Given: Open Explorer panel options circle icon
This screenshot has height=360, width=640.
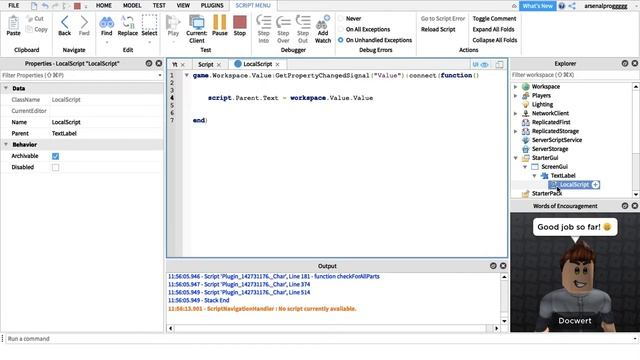Looking at the screenshot, I should click(x=625, y=63).
